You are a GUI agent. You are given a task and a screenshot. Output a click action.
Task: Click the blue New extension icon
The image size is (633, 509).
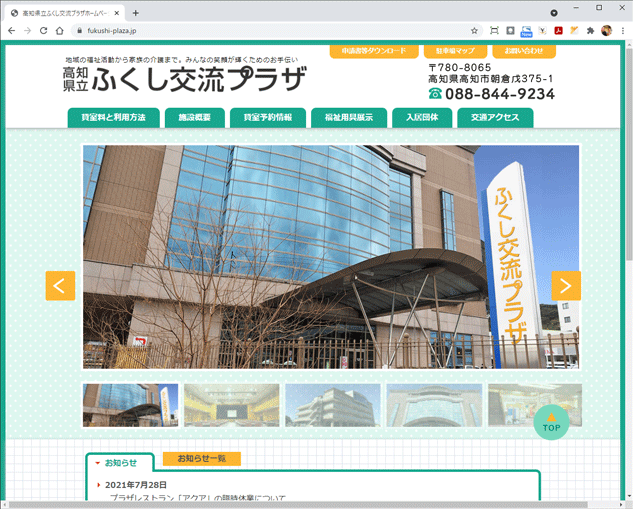click(526, 31)
